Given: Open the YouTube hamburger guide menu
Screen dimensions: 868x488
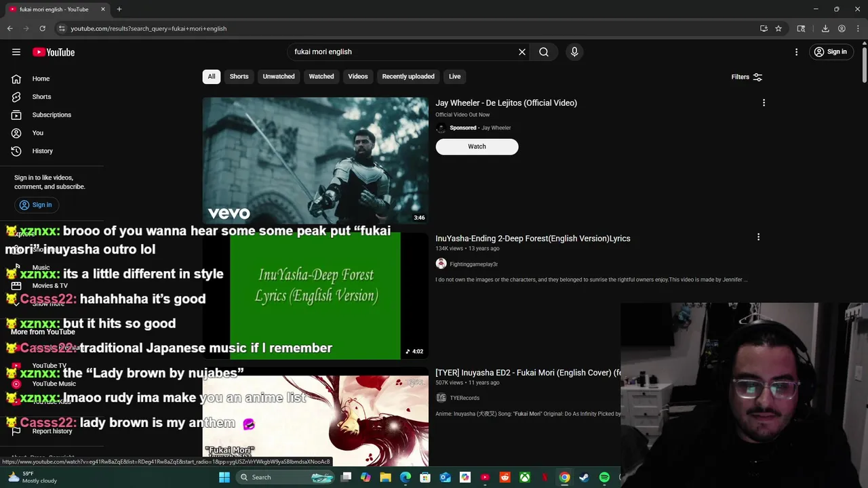Looking at the screenshot, I should (16, 52).
